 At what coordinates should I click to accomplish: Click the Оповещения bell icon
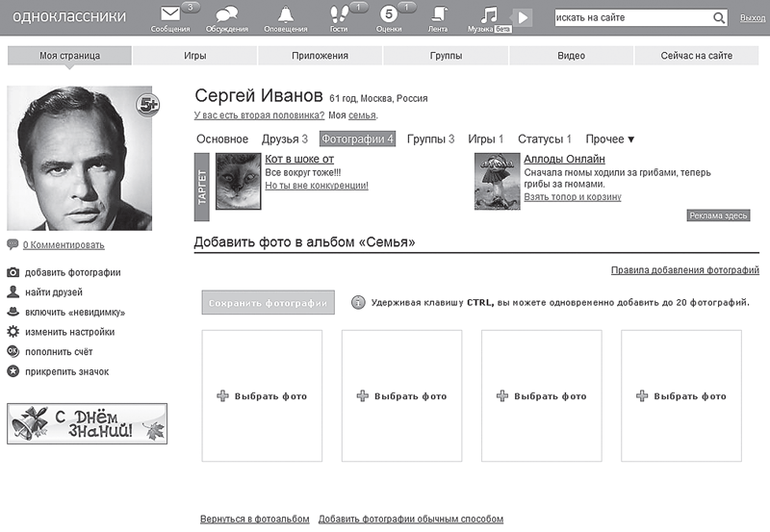click(285, 15)
